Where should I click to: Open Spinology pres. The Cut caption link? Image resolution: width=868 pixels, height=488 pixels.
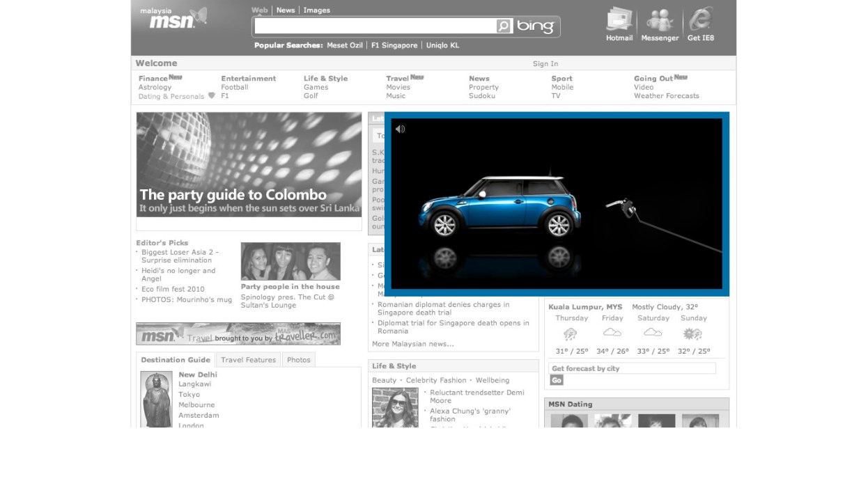point(288,301)
